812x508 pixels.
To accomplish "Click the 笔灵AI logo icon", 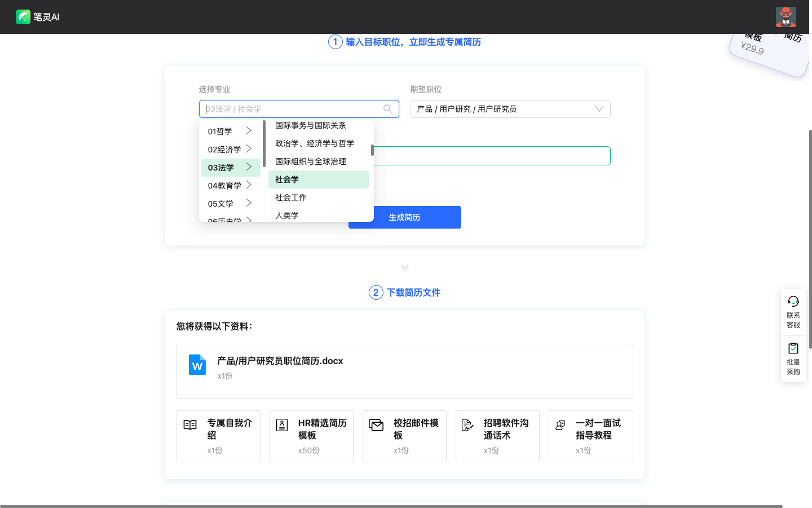I will tap(23, 17).
